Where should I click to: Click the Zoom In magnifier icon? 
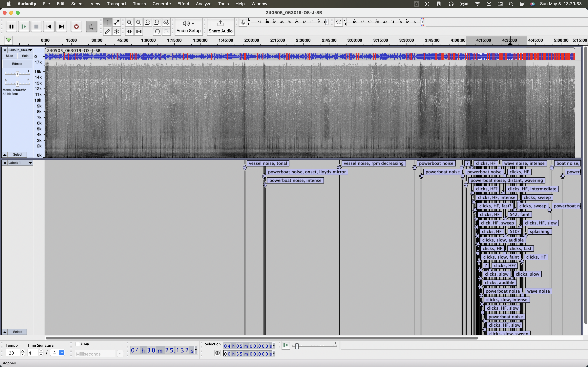click(129, 22)
